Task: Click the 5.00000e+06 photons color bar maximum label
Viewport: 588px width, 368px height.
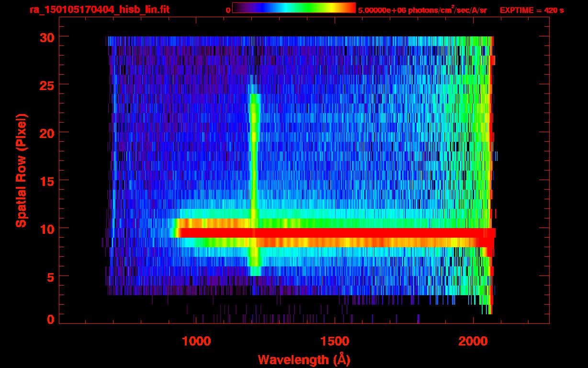Action: click(x=422, y=10)
